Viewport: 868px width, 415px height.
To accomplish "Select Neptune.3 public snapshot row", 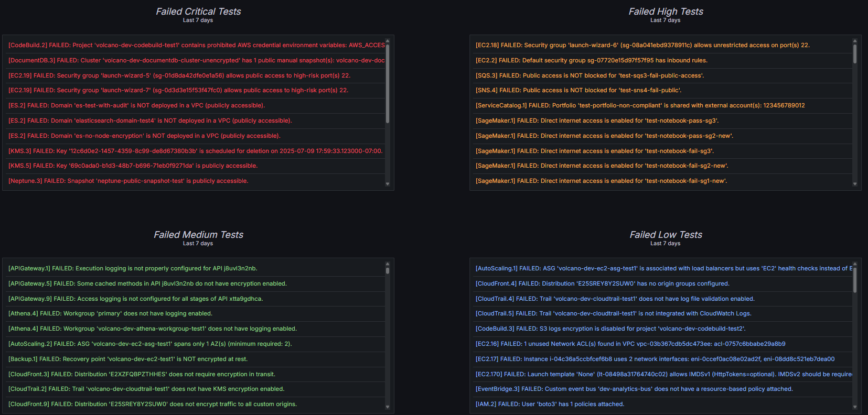I will pyautogui.click(x=194, y=181).
